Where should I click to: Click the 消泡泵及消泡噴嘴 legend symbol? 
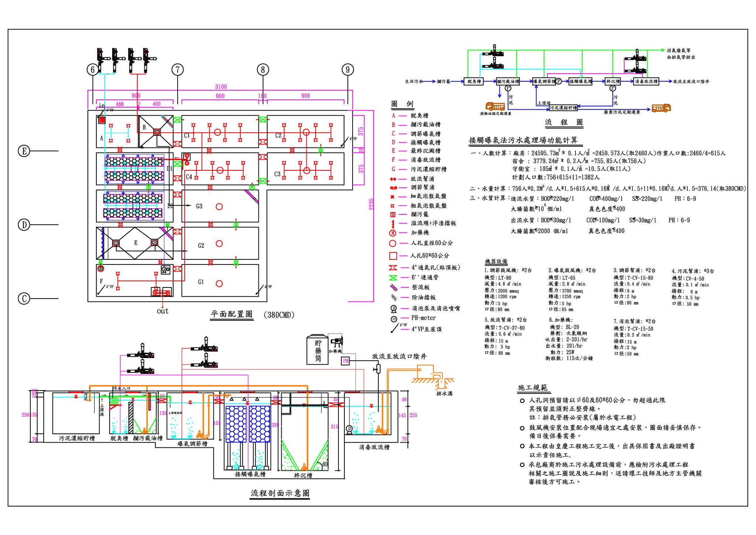pyautogui.click(x=394, y=308)
